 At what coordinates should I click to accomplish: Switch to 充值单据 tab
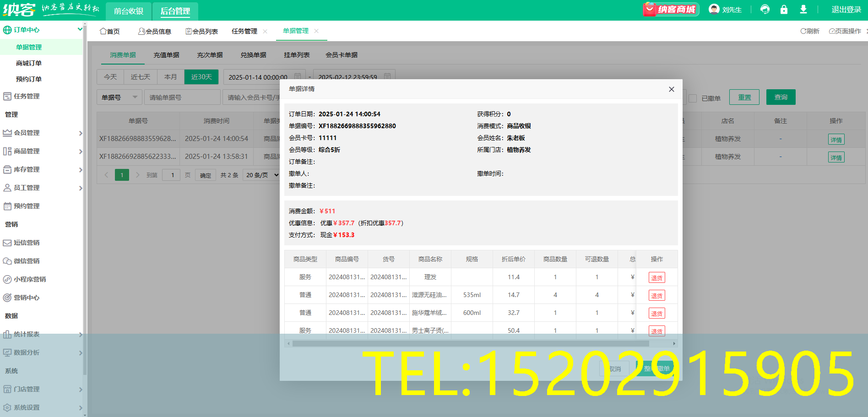(166, 55)
